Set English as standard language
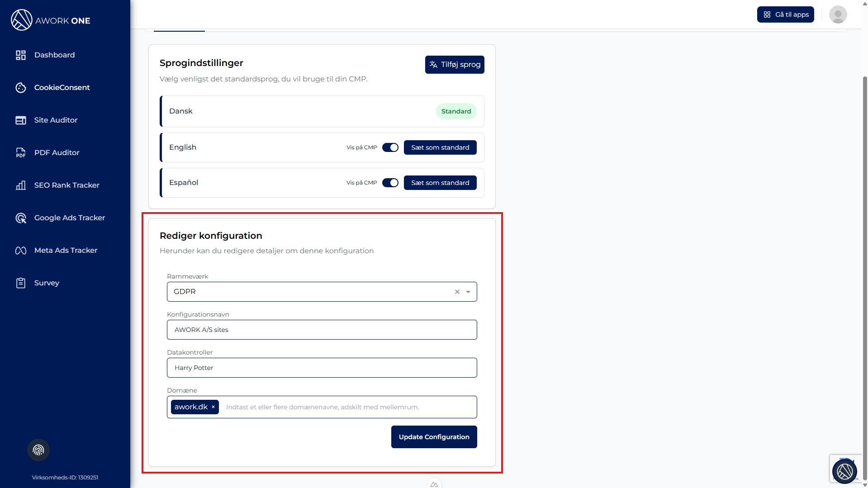The height and width of the screenshot is (488, 868). point(440,147)
